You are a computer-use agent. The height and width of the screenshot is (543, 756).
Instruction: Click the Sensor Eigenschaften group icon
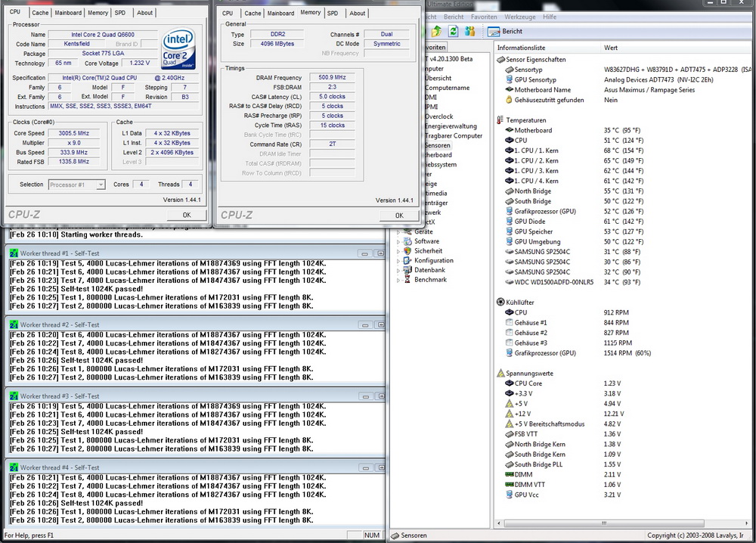(500, 59)
